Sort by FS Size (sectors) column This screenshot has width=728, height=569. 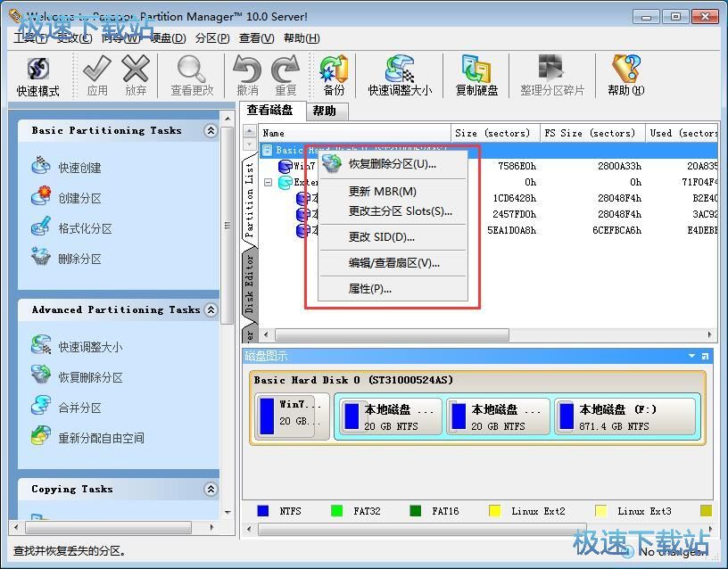tap(593, 133)
